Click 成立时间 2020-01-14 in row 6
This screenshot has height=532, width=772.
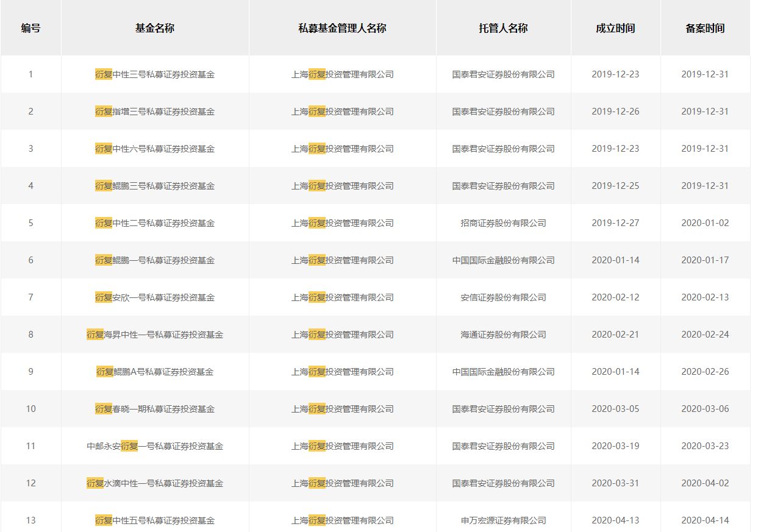point(615,260)
